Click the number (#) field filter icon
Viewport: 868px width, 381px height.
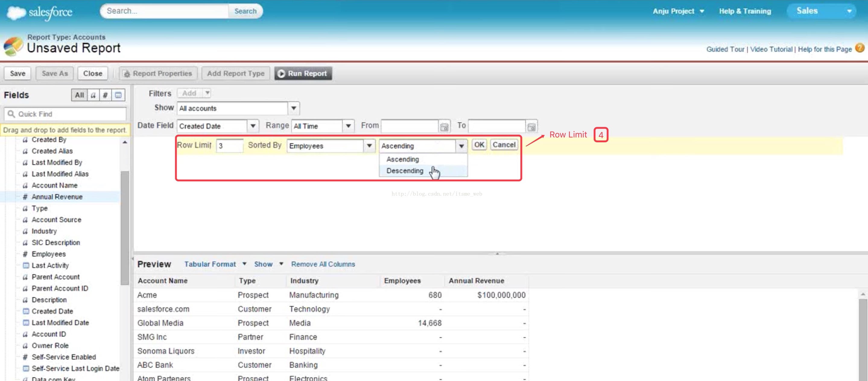click(106, 95)
